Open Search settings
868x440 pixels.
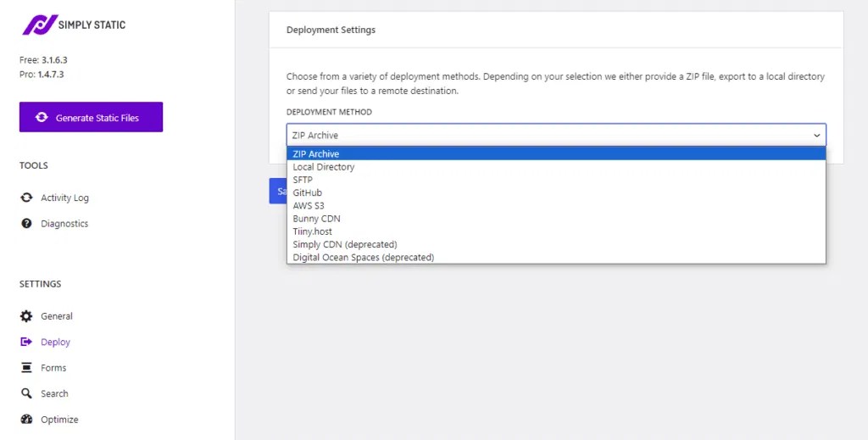coord(54,393)
